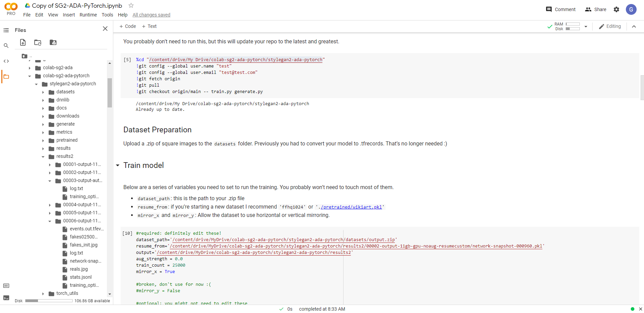This screenshot has width=644, height=313.
Task: Dismiss the bottom status bar
Action: click(640, 309)
